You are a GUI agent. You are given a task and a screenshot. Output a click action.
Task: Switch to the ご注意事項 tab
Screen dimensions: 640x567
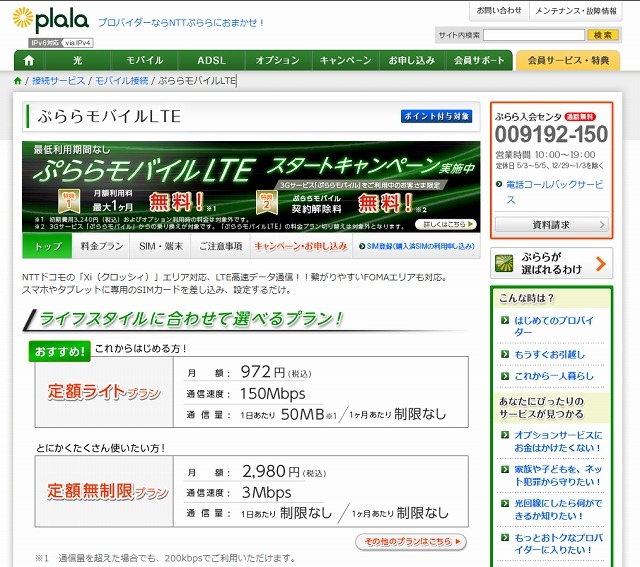pyautogui.click(x=220, y=246)
